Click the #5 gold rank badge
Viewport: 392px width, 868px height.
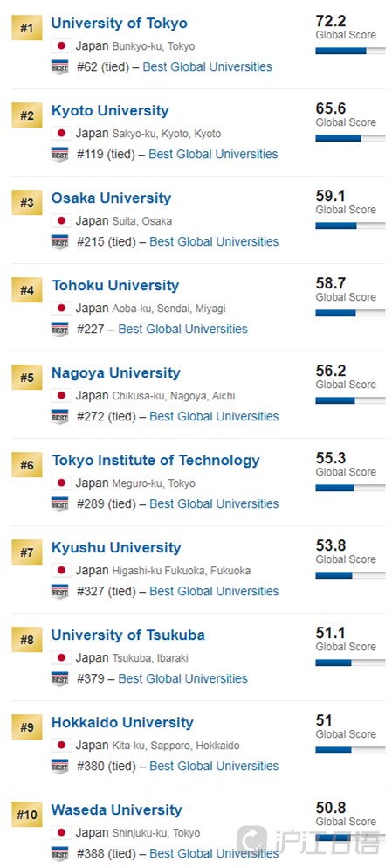(x=26, y=378)
